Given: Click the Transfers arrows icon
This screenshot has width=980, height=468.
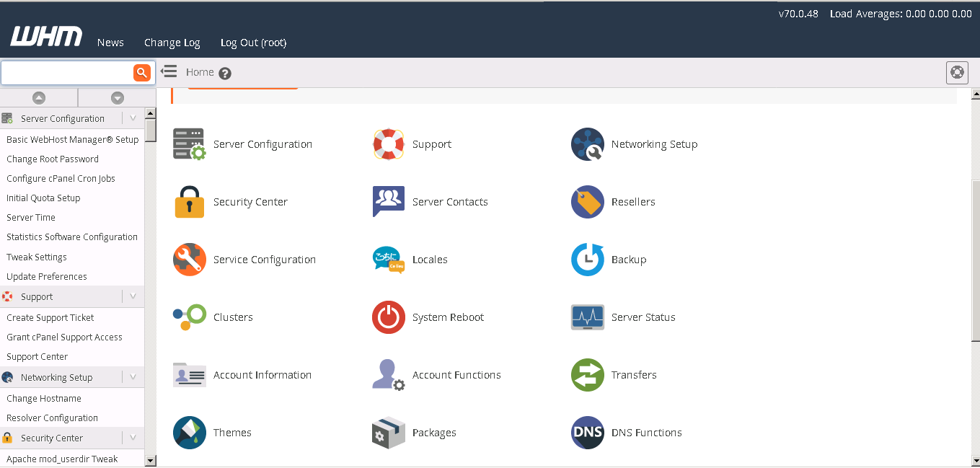Looking at the screenshot, I should (587, 375).
